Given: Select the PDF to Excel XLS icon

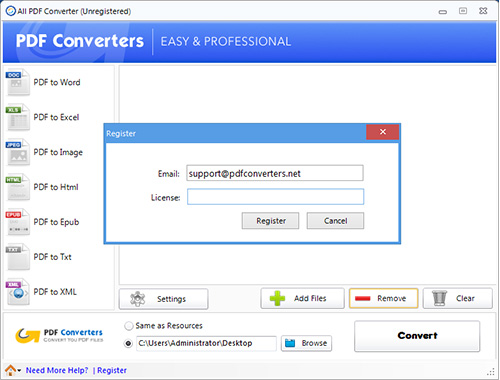Looking at the screenshot, I should (x=18, y=117).
